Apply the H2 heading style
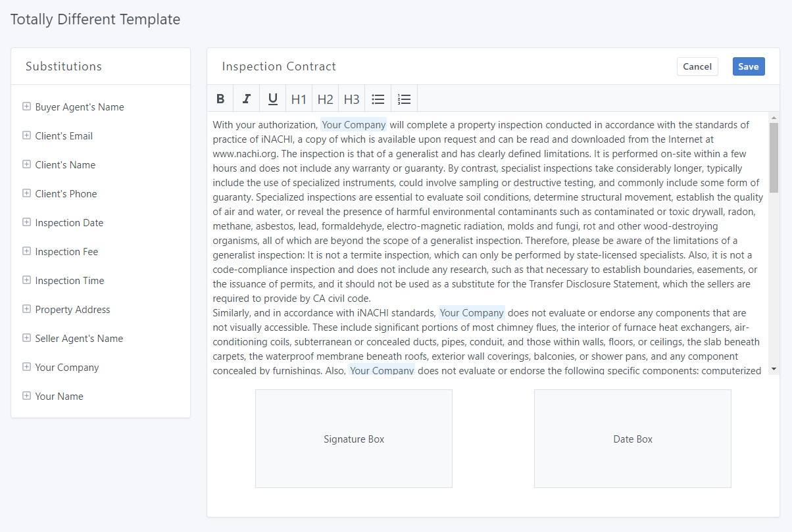Image resolution: width=792 pixels, height=532 pixels. (325, 99)
